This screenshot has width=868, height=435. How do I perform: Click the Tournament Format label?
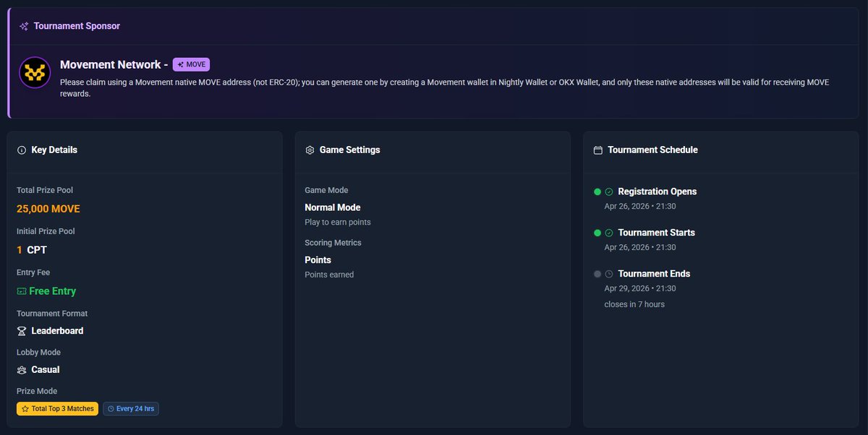(52, 314)
